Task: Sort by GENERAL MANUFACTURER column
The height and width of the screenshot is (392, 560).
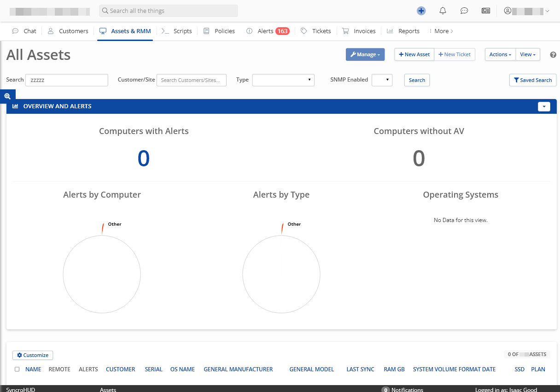Action: pyautogui.click(x=238, y=369)
